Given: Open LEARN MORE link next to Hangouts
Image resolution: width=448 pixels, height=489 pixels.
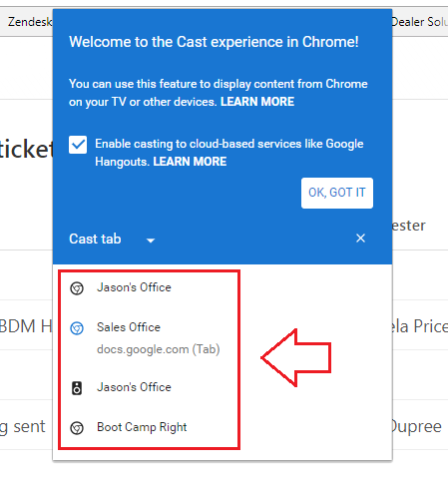Looking at the screenshot, I should click(x=190, y=162).
